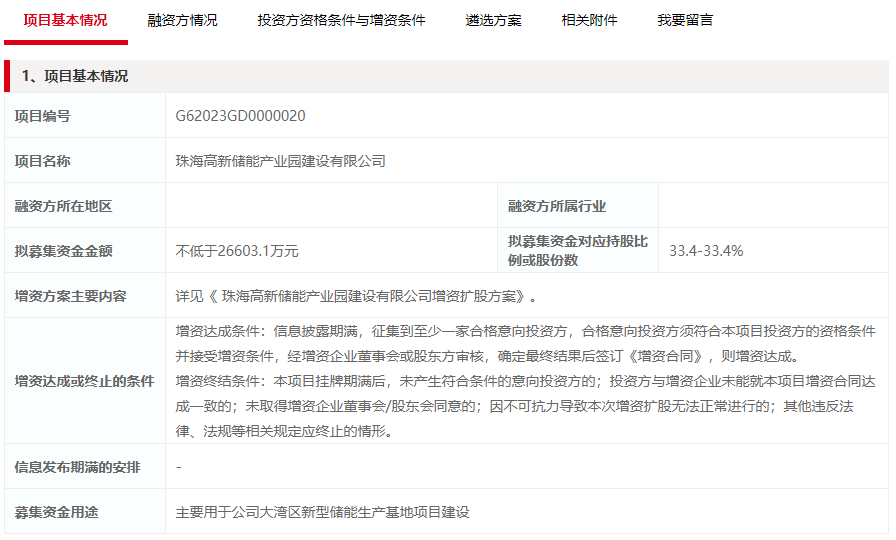This screenshot has height=540, width=896.
Task: Click the 拟募集资金金额 row label
Action: [63, 251]
